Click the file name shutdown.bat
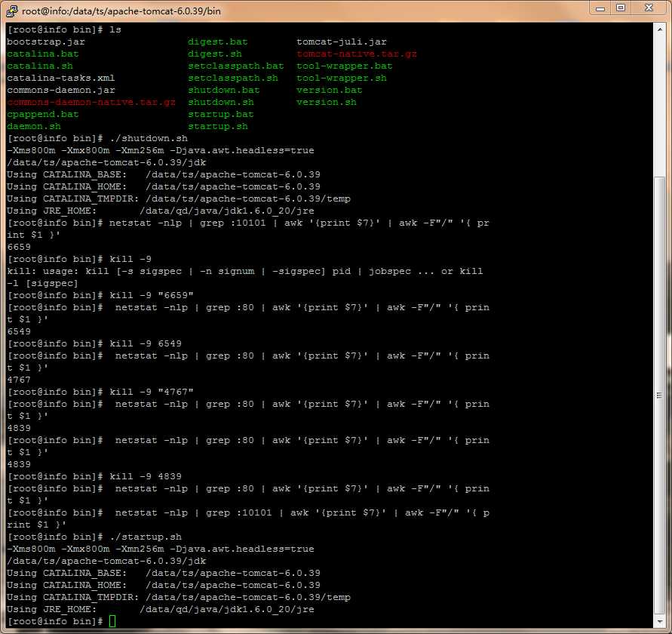Image resolution: width=672 pixels, height=634 pixels. point(224,90)
